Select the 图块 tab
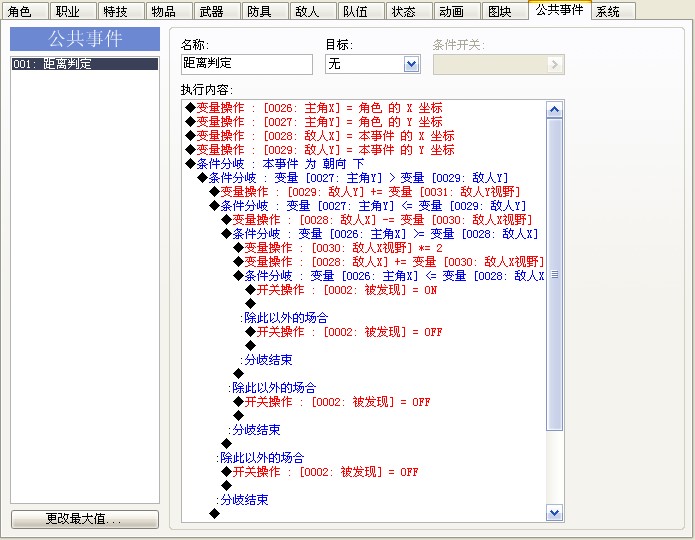 point(505,11)
